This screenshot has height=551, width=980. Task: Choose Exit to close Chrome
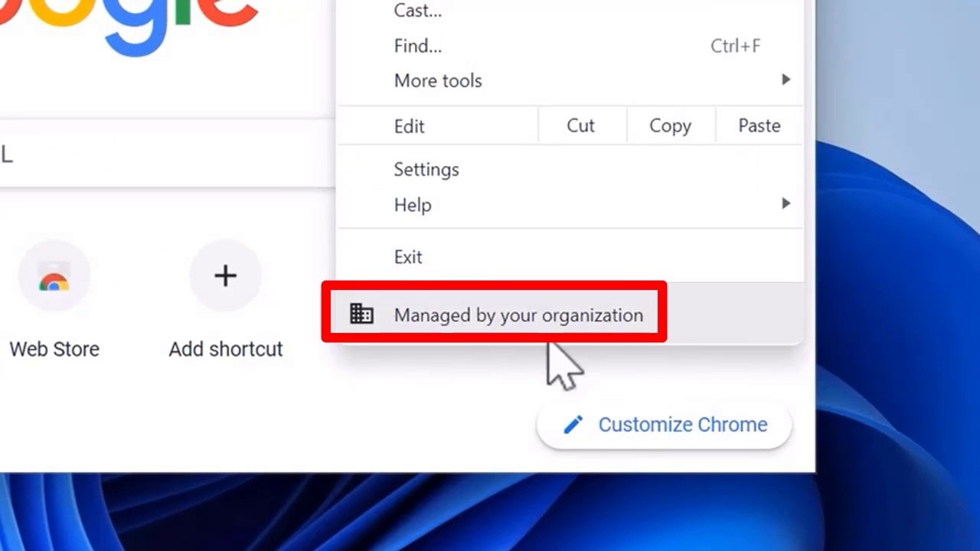tap(570, 256)
